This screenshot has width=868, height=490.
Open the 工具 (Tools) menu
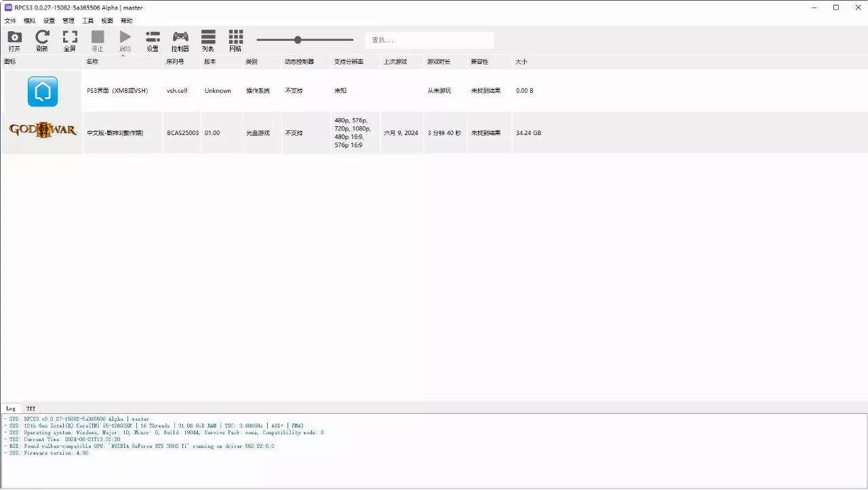click(x=88, y=21)
